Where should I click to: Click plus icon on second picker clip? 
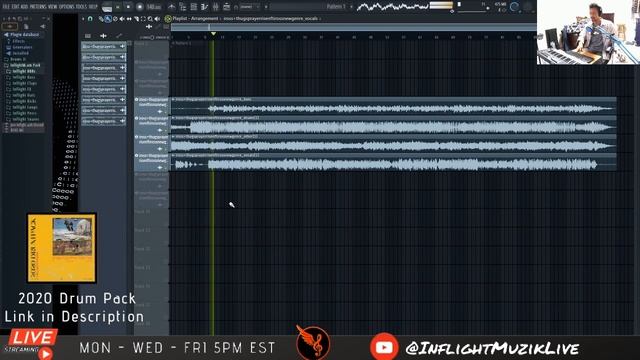(x=122, y=57)
